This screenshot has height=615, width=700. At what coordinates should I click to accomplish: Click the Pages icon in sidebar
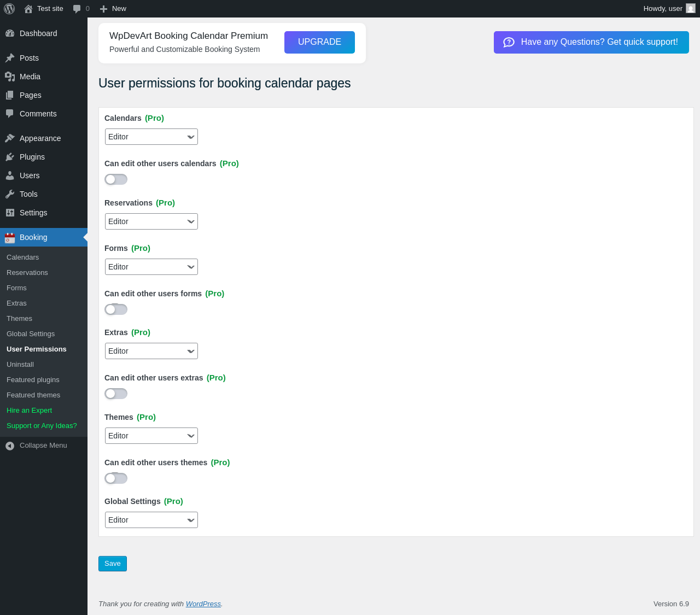pos(10,95)
